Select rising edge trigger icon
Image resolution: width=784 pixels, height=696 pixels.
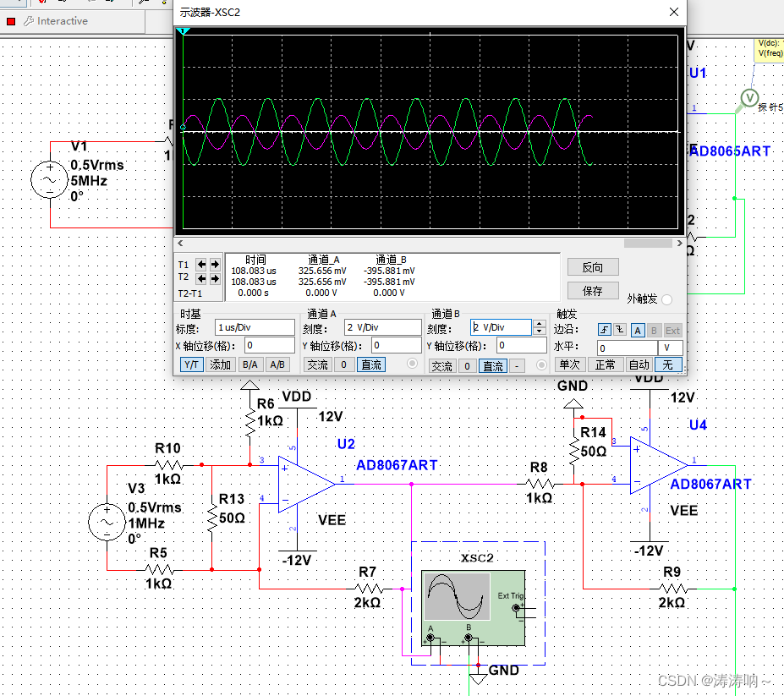pos(605,330)
